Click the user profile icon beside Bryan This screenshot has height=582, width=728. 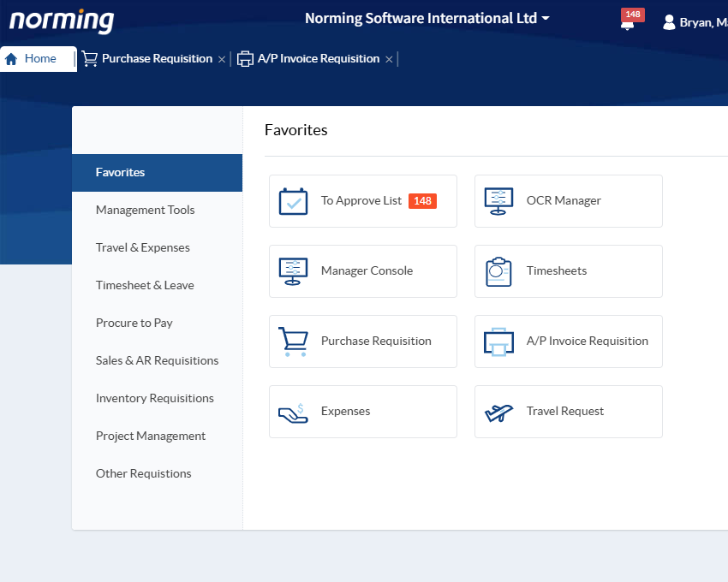coord(669,22)
